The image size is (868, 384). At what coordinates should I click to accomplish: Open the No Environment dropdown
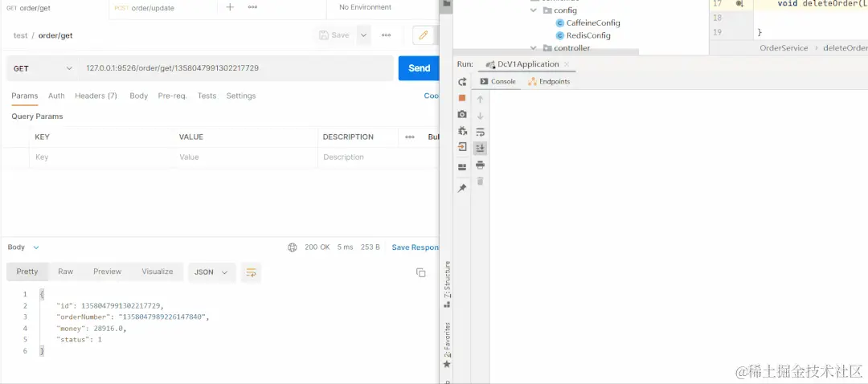(366, 7)
